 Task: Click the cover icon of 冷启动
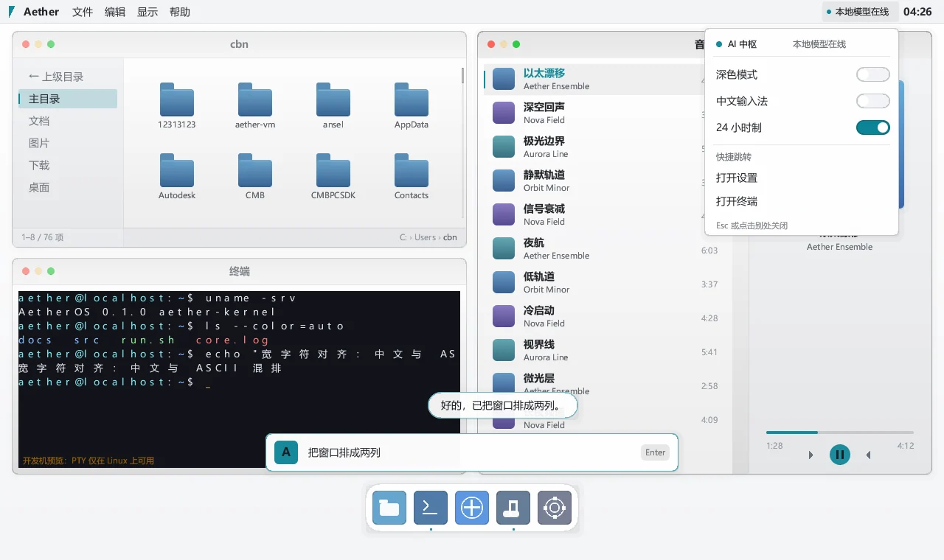click(x=504, y=316)
